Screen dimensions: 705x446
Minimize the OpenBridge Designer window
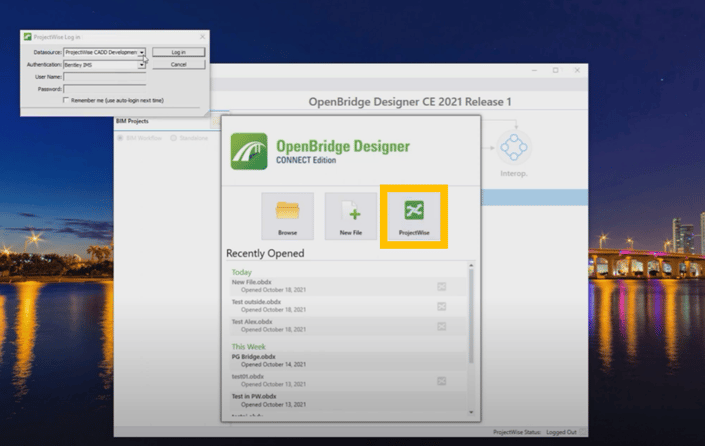(x=534, y=71)
